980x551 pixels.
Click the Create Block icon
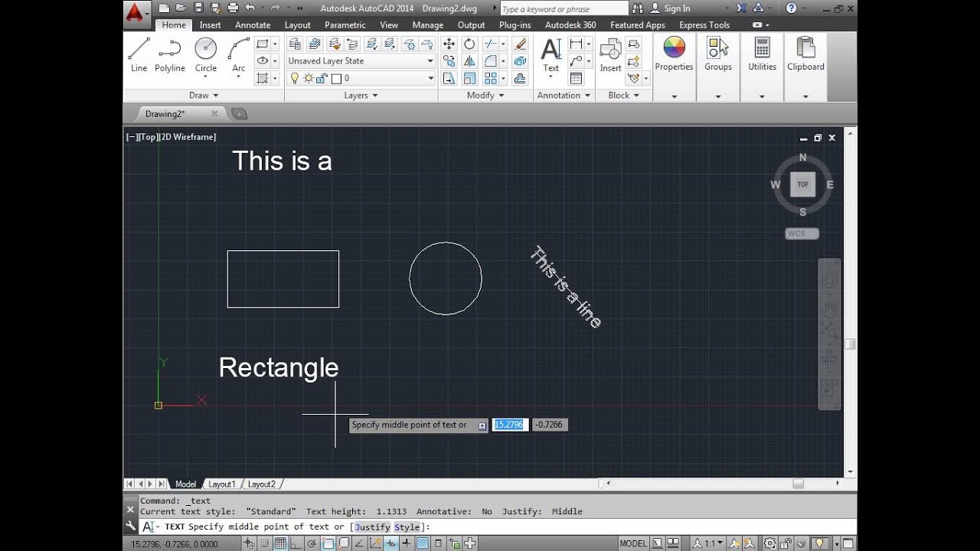click(633, 44)
